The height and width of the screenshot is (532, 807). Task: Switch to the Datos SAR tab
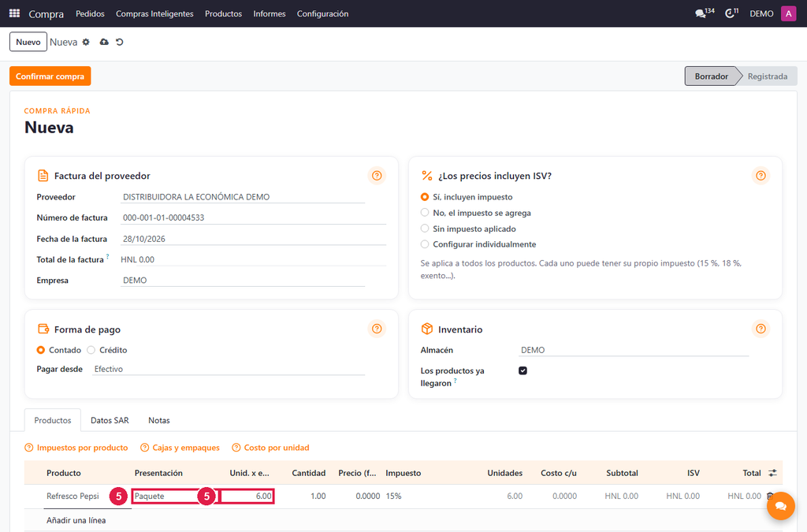[x=110, y=420]
